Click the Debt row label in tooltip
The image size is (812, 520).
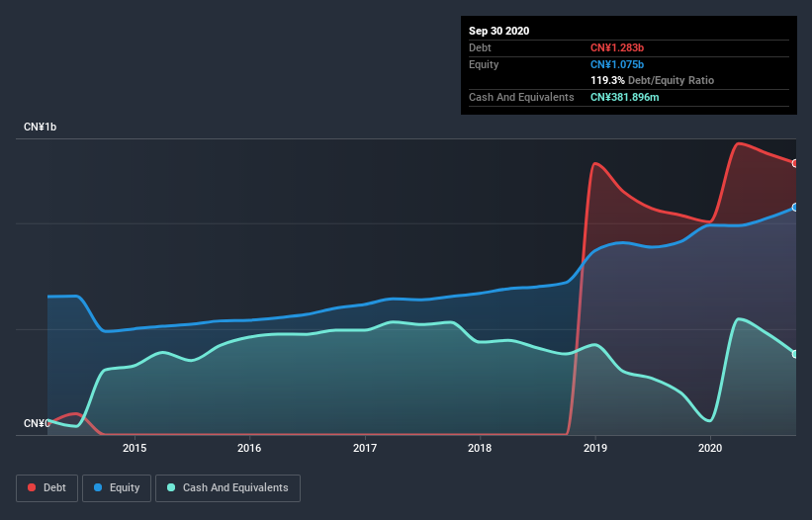pos(480,47)
